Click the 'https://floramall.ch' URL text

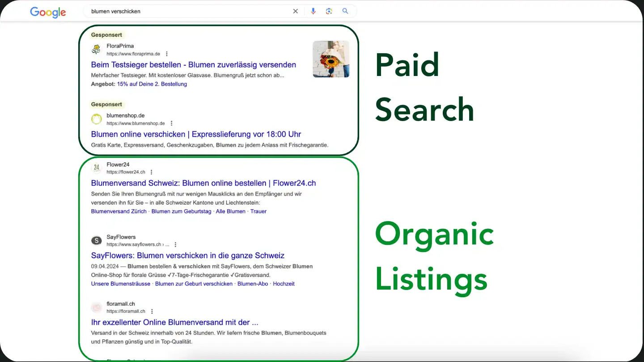point(126,311)
